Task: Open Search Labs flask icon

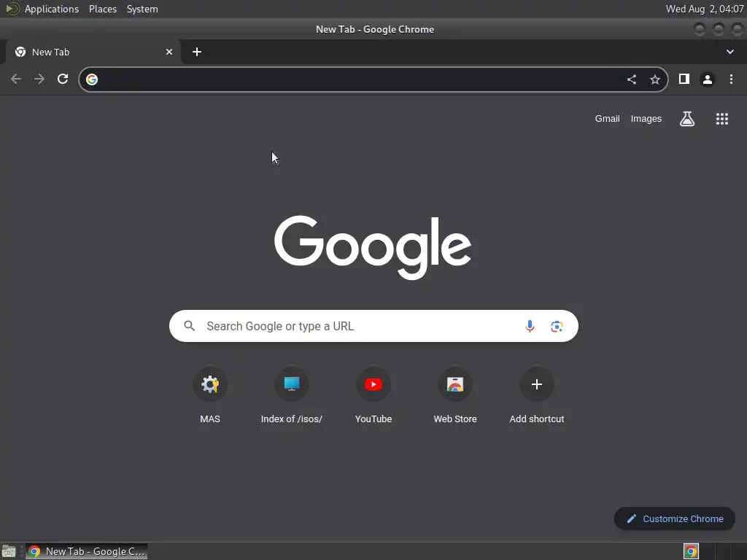Action: (x=687, y=119)
